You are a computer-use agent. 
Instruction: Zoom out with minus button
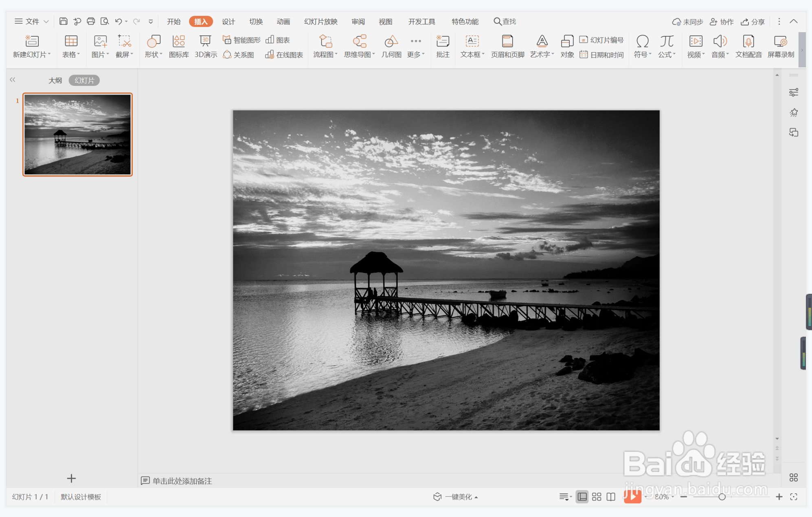click(x=684, y=497)
